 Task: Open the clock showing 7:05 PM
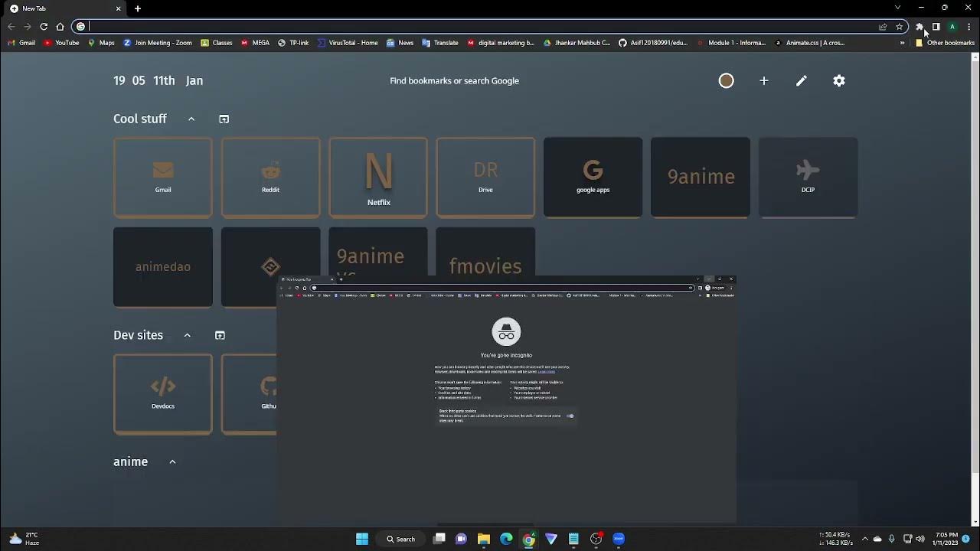[946, 539]
